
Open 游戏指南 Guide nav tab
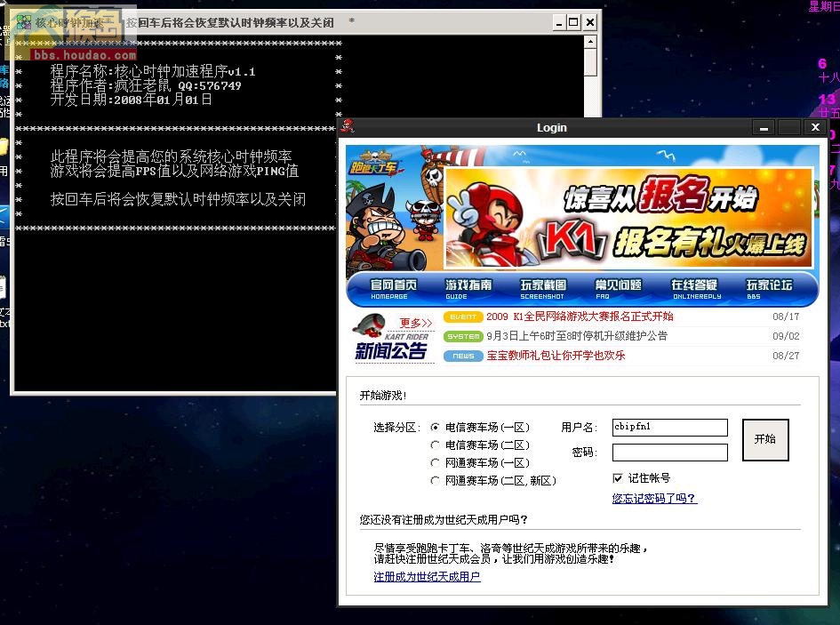click(x=468, y=288)
